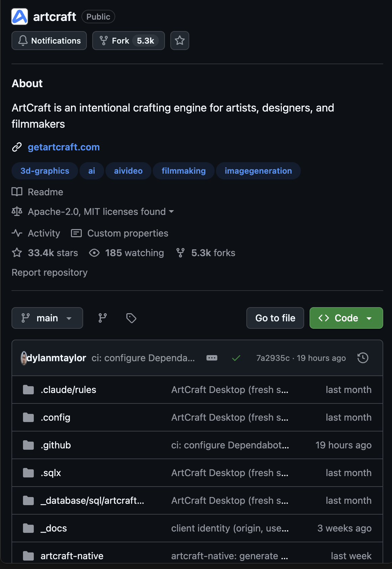The height and width of the screenshot is (569, 392).
Task: Select the filmmaking topic tag
Action: 183,171
